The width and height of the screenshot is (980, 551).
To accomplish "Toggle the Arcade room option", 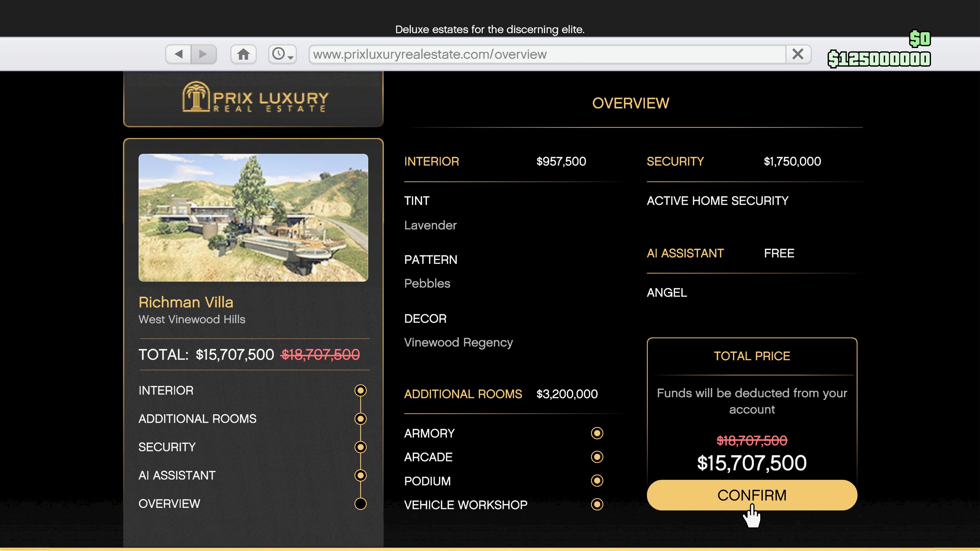I will [597, 457].
